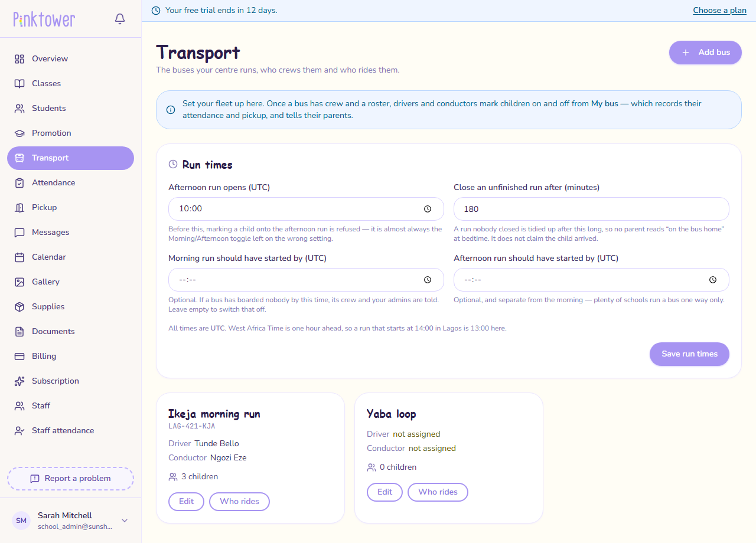Click the Afternoon run opens time value

[x=191, y=209]
